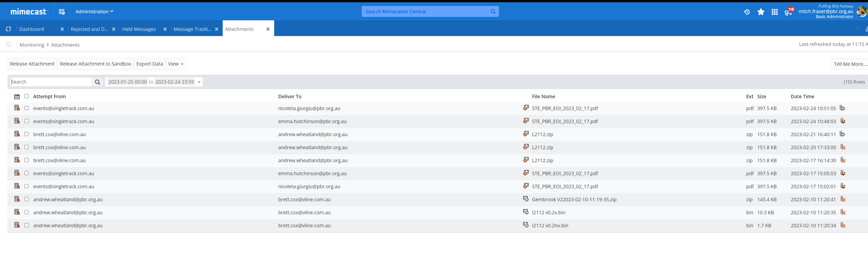Image resolution: width=868 pixels, height=270 pixels.
Task: Click the magnifier icon in Mimecaster Central search
Action: [x=493, y=11]
